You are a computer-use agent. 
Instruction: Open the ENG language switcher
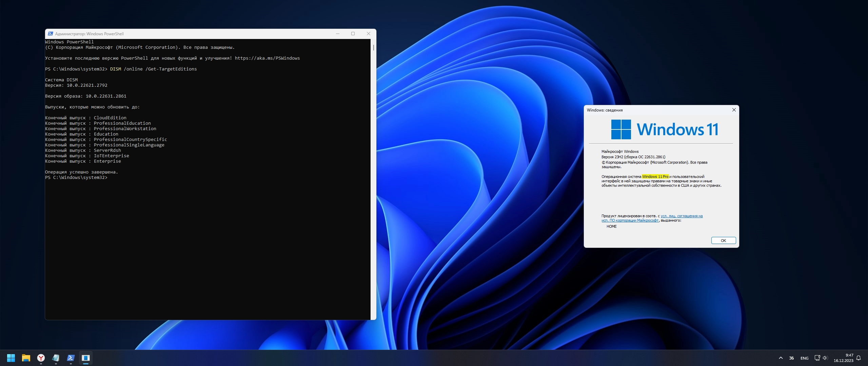click(804, 358)
